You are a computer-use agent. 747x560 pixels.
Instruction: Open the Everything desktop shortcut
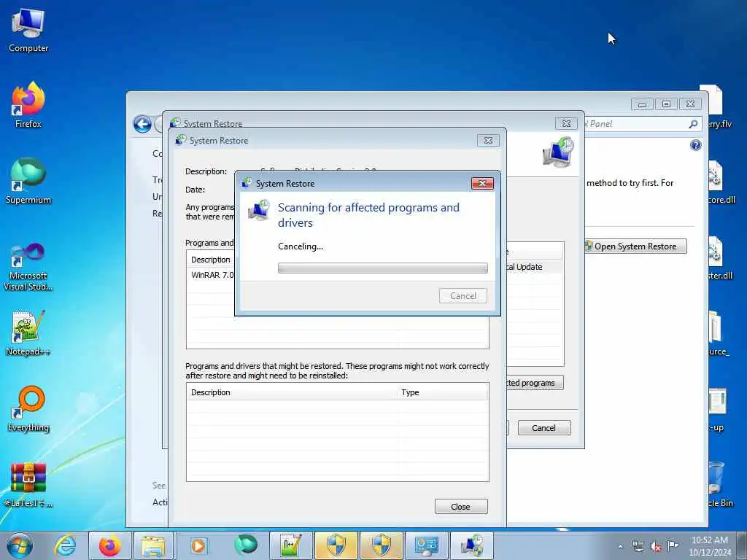pyautogui.click(x=28, y=408)
